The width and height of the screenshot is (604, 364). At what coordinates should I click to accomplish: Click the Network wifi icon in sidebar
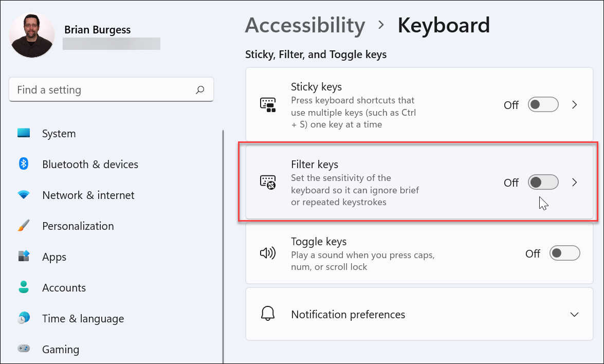pyautogui.click(x=24, y=195)
